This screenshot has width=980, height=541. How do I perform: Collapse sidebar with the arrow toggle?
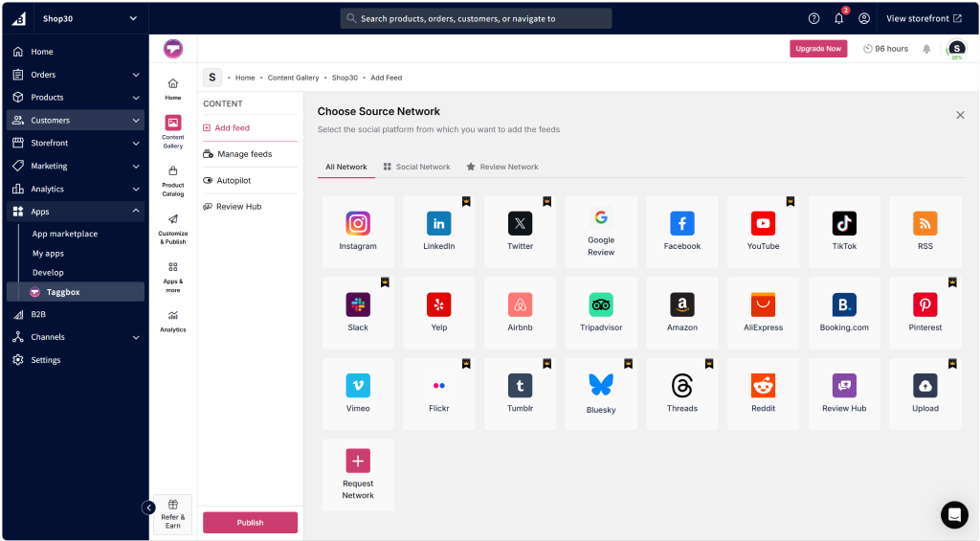click(x=148, y=507)
